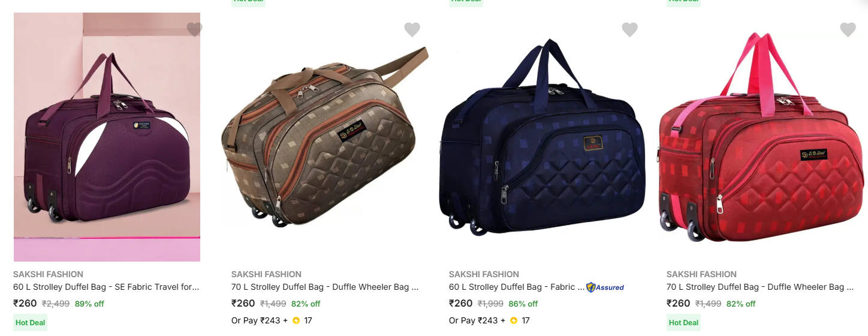Screen dimensions: 868x336
Task: Click the gold coin icon under brown bag
Action: [296, 320]
